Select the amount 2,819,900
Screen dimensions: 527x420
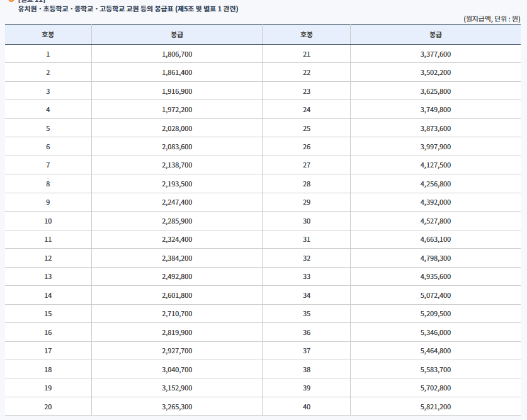tap(177, 332)
